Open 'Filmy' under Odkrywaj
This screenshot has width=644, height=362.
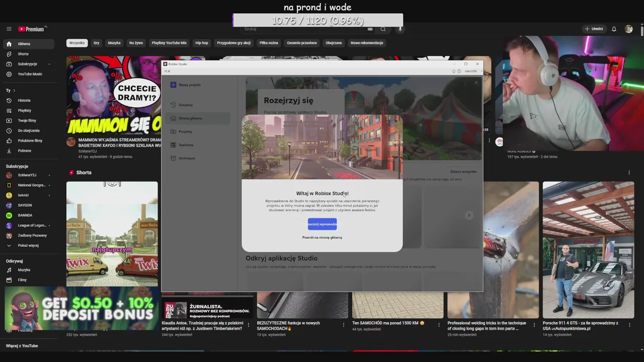point(30,280)
